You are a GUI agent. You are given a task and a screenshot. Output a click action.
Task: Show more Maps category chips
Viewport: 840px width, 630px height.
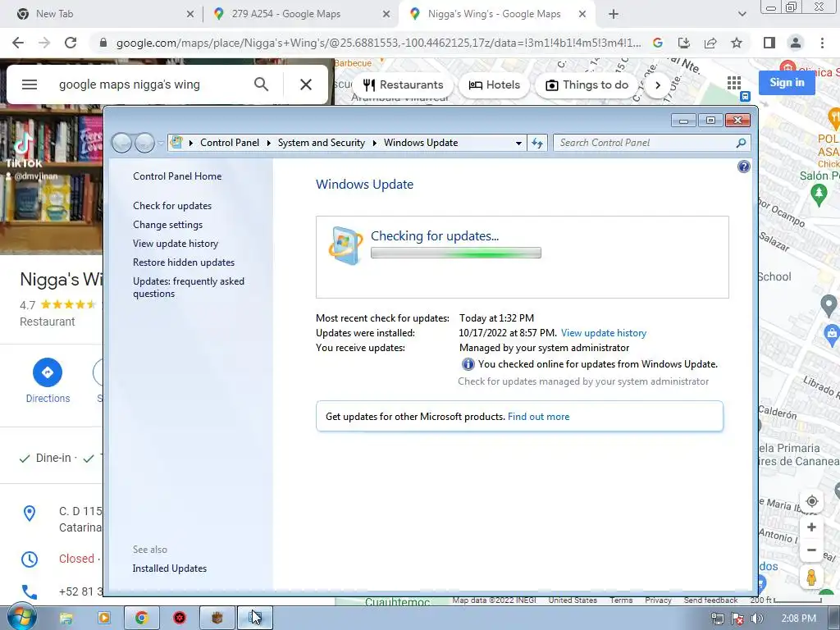pyautogui.click(x=658, y=84)
